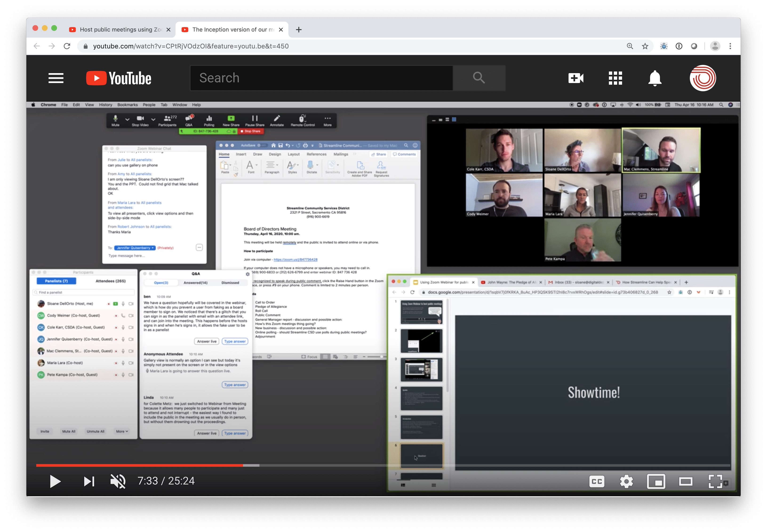
Task: View site info via the lock icon
Action: 86,46
